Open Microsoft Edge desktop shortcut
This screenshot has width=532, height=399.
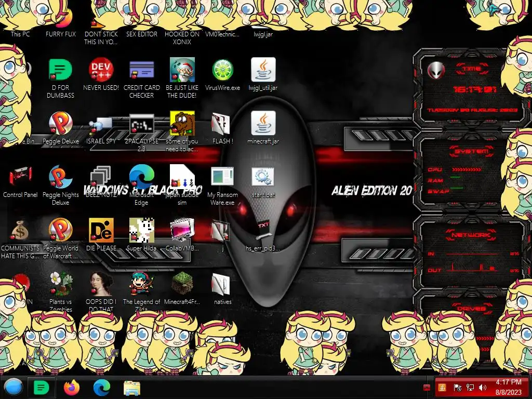(x=141, y=177)
